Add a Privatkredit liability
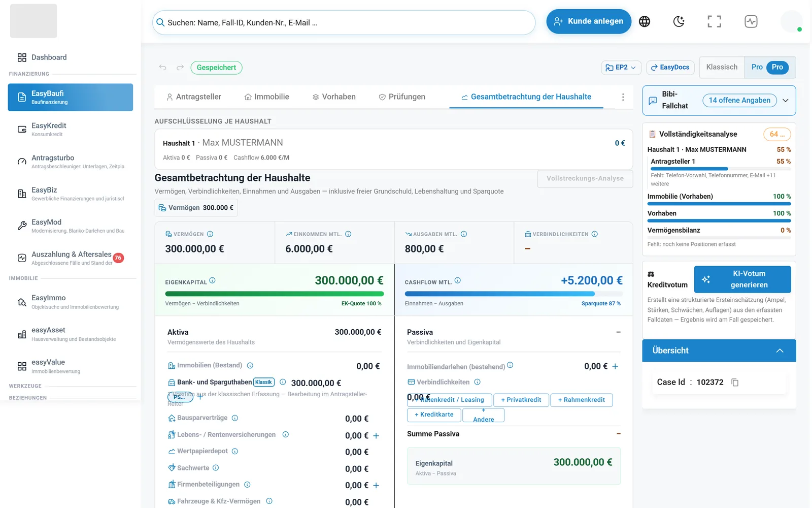Image resolution: width=812 pixels, height=508 pixels. (521, 400)
